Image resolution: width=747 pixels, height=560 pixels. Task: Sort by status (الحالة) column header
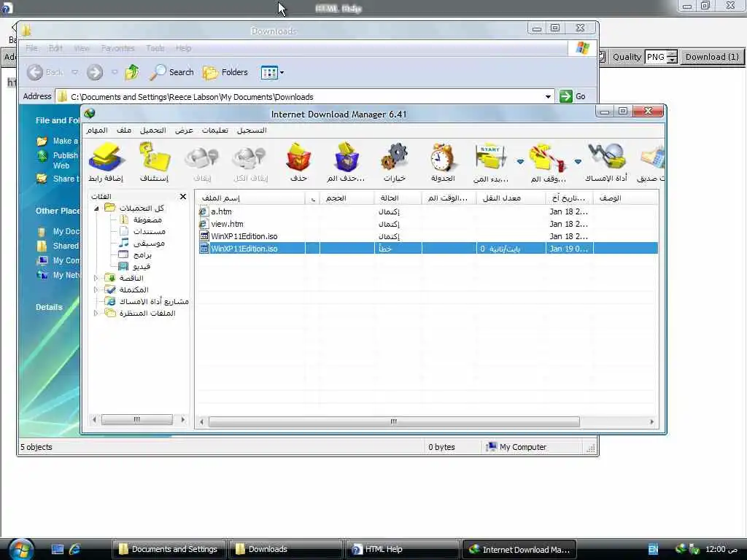[x=398, y=198]
